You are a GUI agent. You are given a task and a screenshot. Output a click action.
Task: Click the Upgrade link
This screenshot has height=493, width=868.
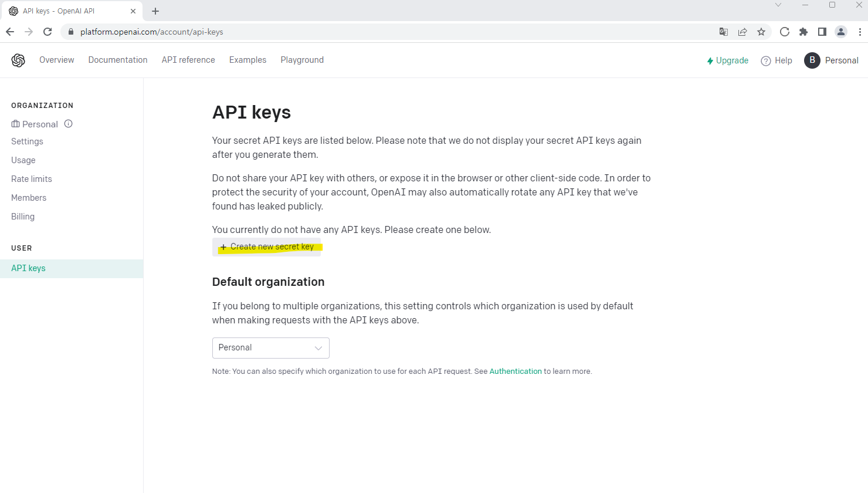(732, 60)
